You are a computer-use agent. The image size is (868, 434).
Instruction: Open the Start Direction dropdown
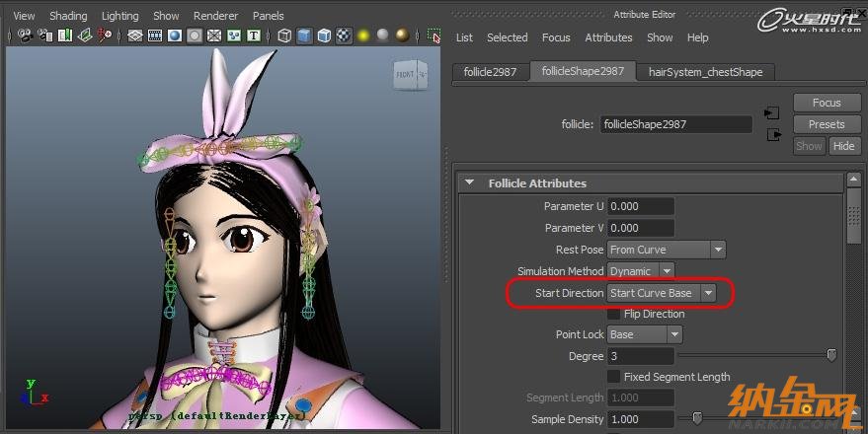[x=662, y=293]
